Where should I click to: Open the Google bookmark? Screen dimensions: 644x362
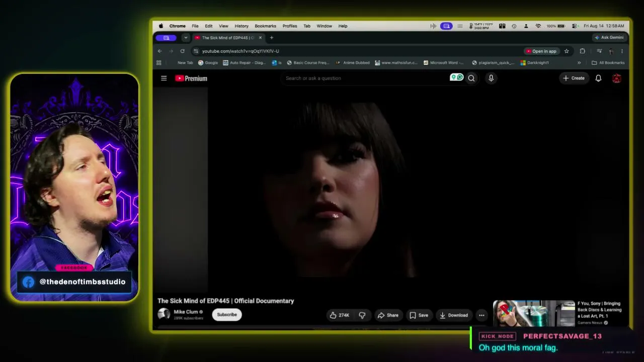pyautogui.click(x=208, y=63)
